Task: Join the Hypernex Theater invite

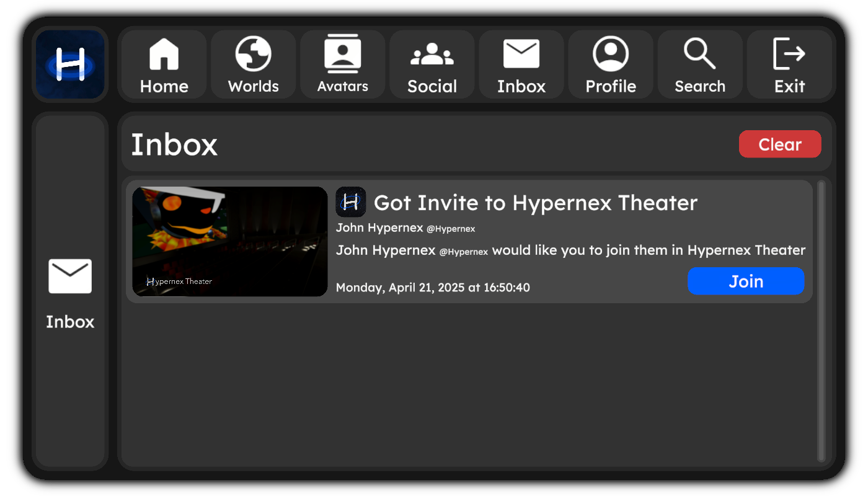Action: click(x=745, y=281)
